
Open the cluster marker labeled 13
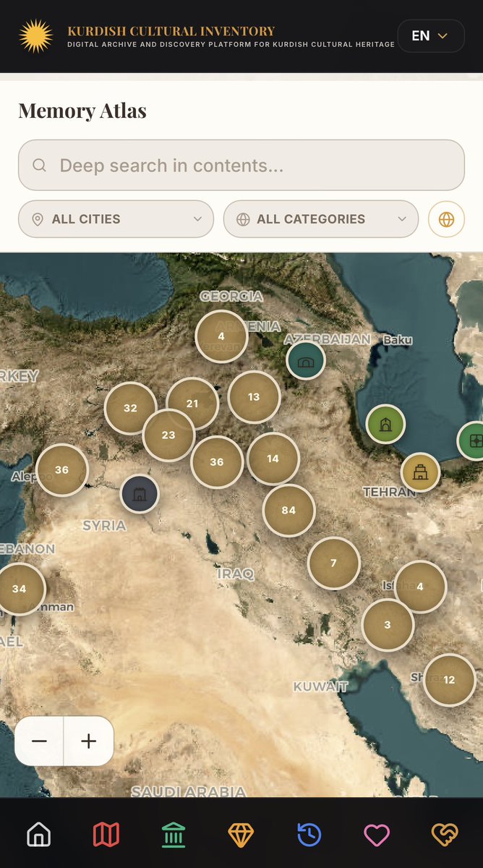click(254, 397)
